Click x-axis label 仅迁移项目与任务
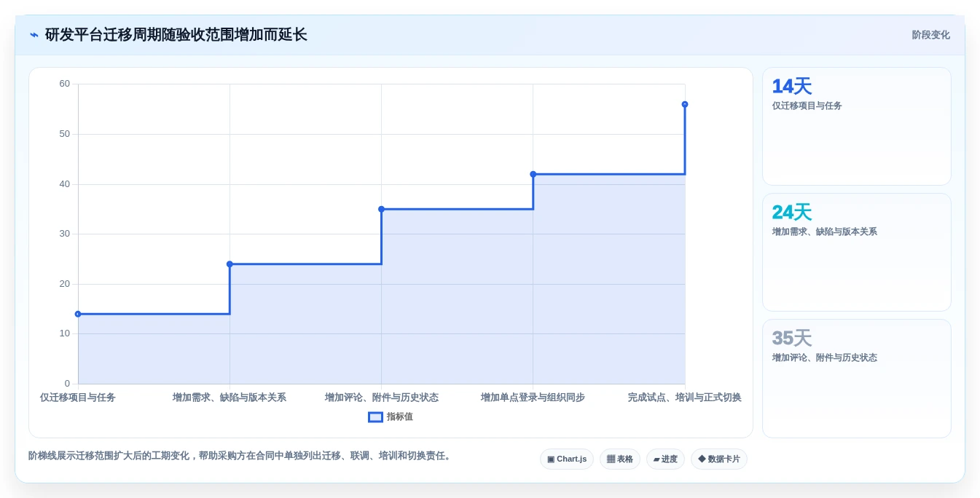This screenshot has width=980, height=498. [x=78, y=398]
